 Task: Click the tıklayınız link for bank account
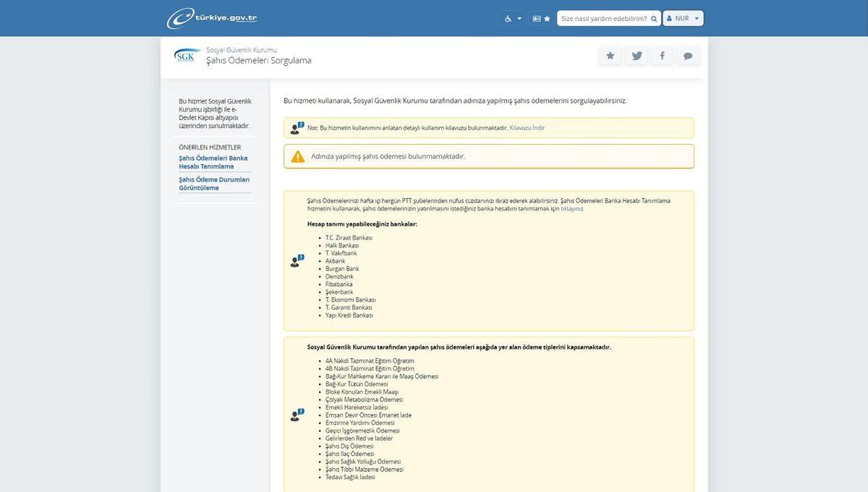(572, 208)
